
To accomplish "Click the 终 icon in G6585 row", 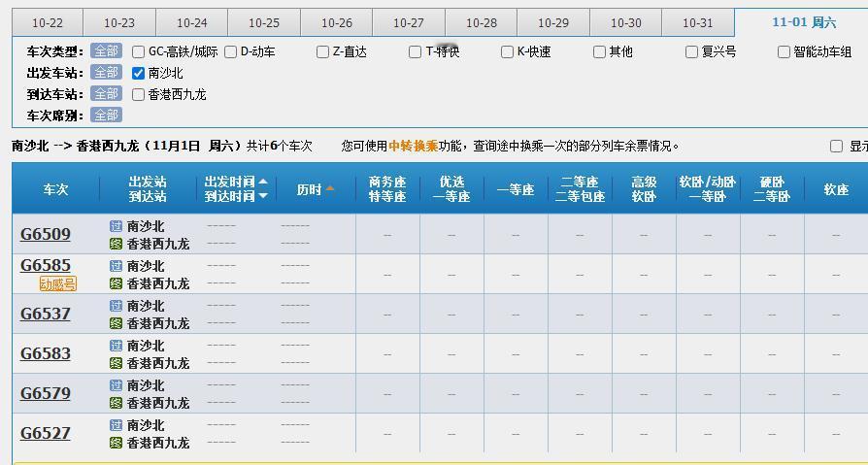I will click(x=116, y=283).
